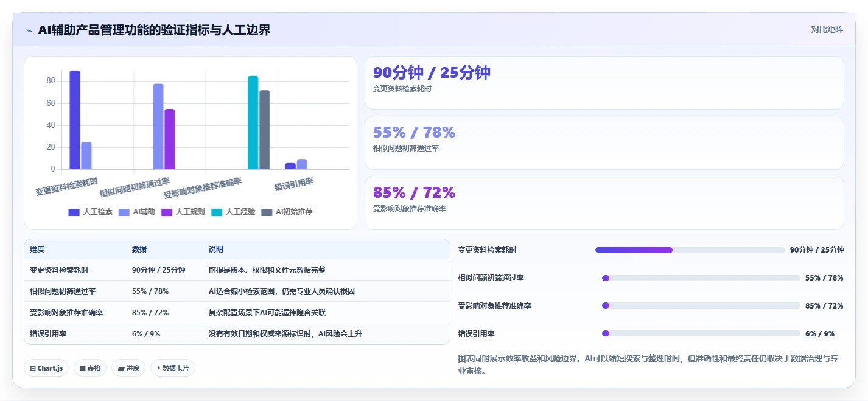Toggle the 人工规则 legend entry
Image resolution: width=868 pixels, height=401 pixels.
(x=183, y=212)
